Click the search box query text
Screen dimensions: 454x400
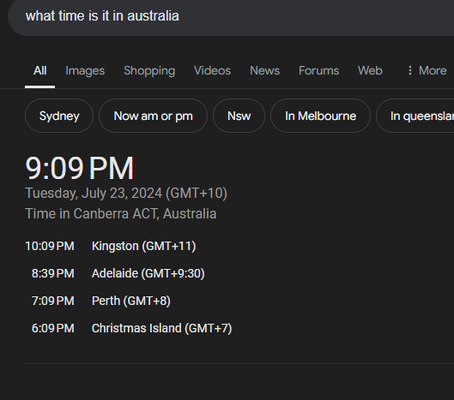pyautogui.click(x=102, y=16)
